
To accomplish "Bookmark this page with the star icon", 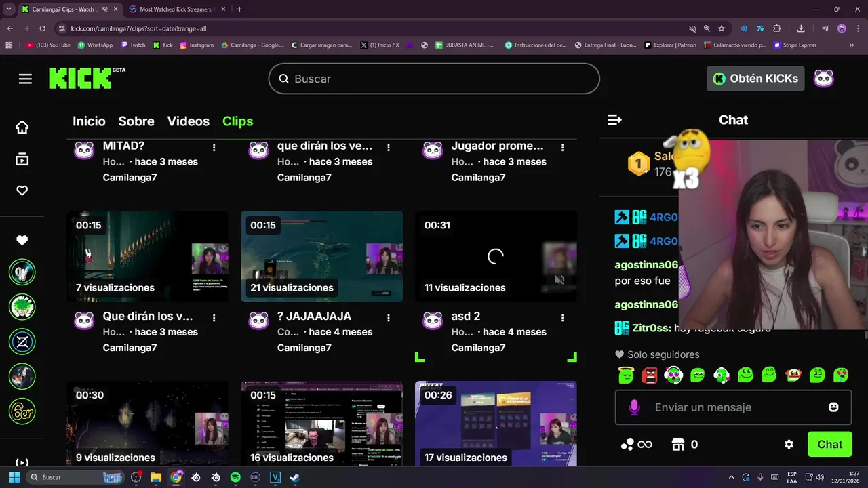I will pyautogui.click(x=722, y=28).
